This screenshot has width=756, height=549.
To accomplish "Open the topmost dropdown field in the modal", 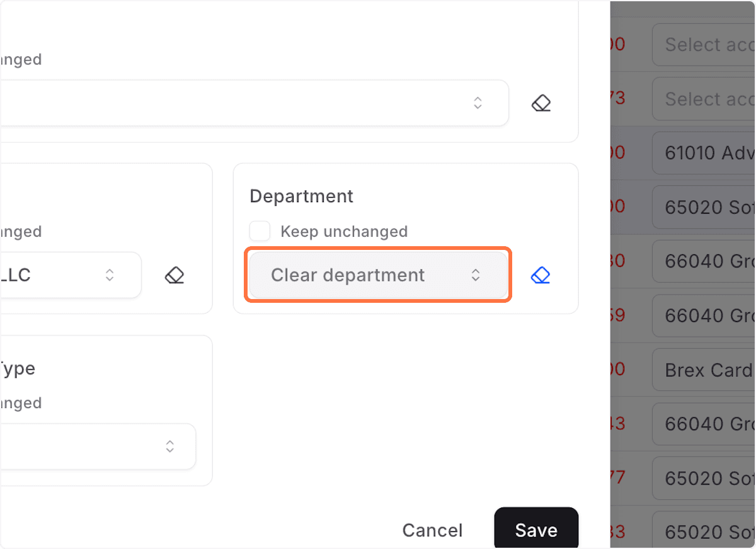I will pyautogui.click(x=252, y=103).
